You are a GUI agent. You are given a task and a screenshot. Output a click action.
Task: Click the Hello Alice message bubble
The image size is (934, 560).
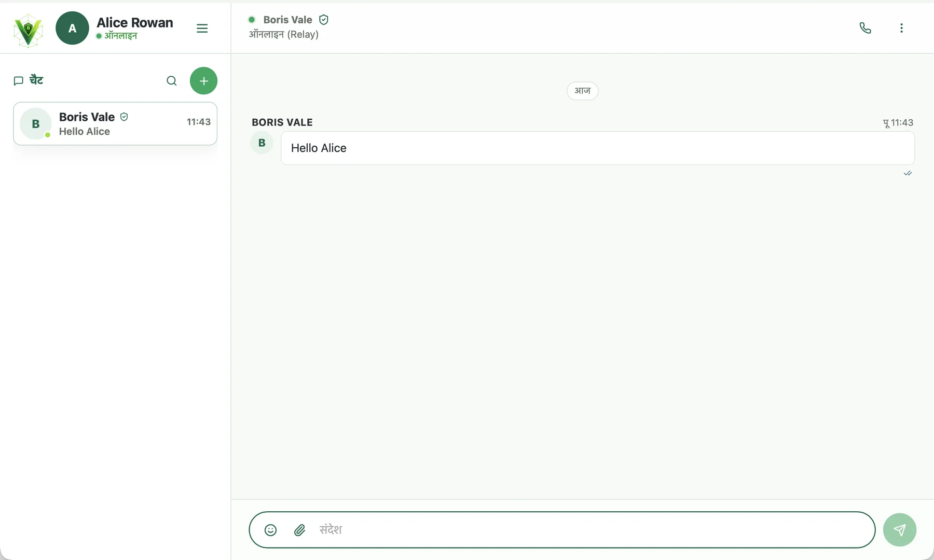[x=598, y=148]
